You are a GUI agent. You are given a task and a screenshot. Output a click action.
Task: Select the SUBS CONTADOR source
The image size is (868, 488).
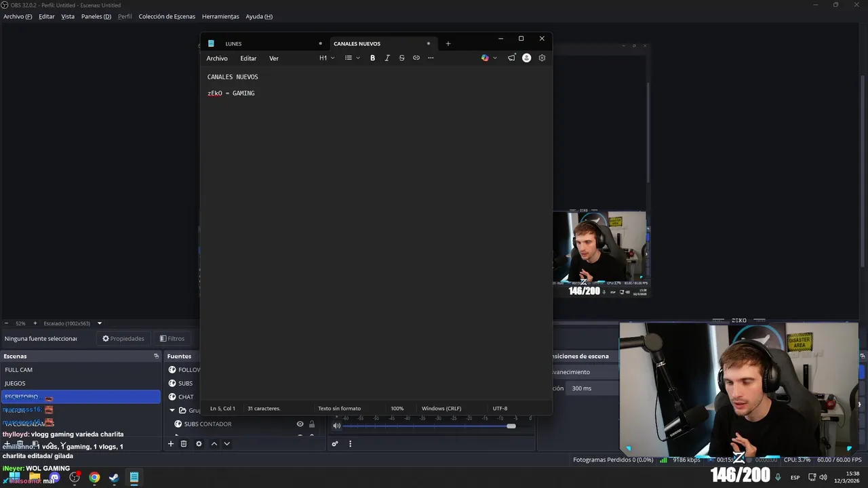tap(208, 424)
